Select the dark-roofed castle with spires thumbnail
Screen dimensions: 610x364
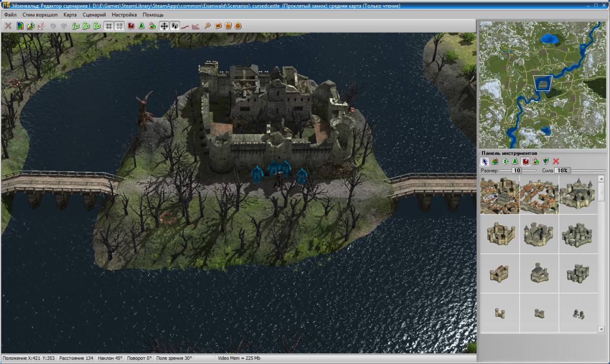(578, 195)
